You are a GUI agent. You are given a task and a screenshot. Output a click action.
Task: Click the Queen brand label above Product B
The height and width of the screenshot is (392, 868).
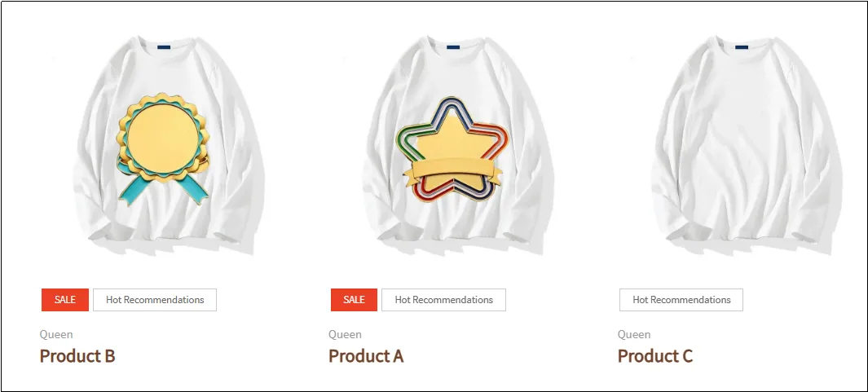pos(56,334)
